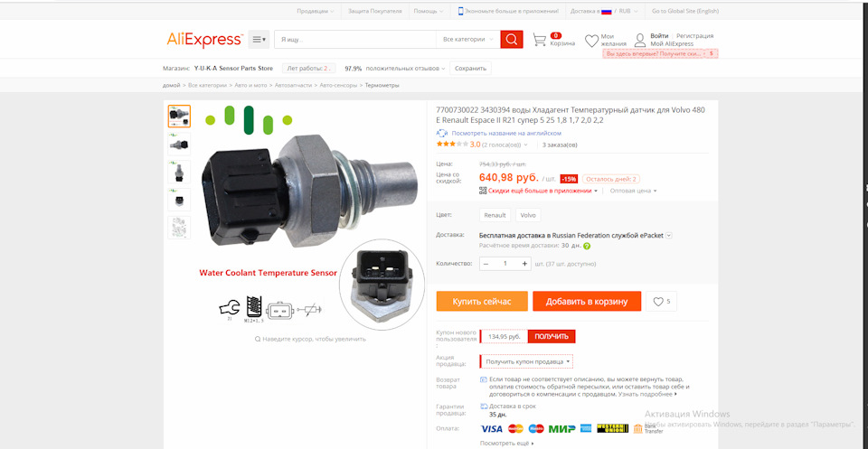Screen dimensions: 868x449
Task: Open the Помощь top menu
Action: pyautogui.click(x=429, y=11)
